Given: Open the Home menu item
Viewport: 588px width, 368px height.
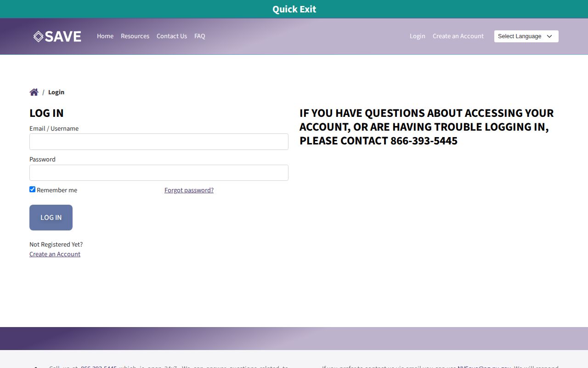Looking at the screenshot, I should (105, 36).
